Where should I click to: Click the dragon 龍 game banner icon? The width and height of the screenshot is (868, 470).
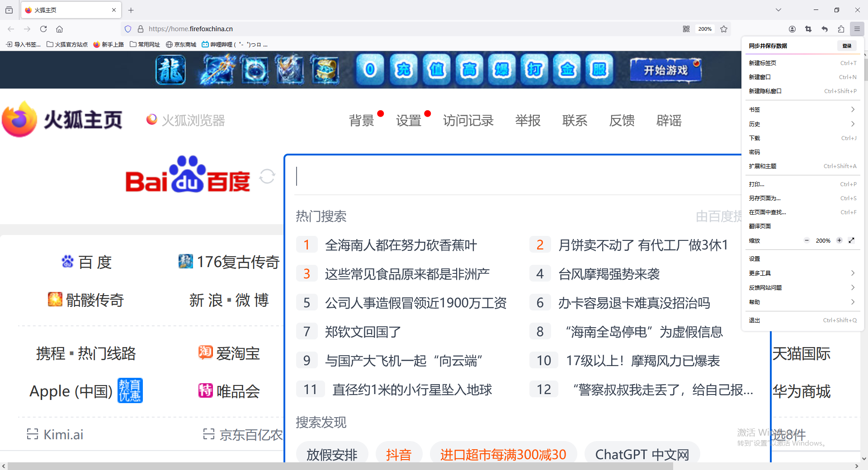coord(170,70)
